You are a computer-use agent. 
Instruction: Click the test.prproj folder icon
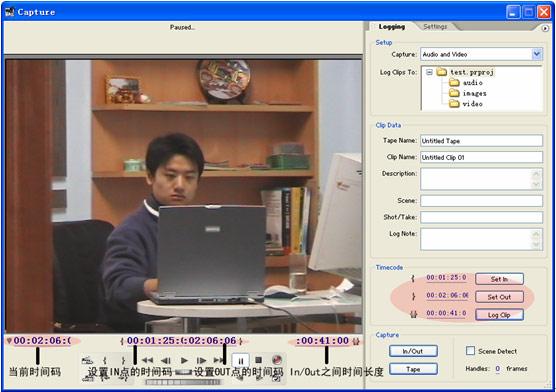pyautogui.click(x=441, y=72)
